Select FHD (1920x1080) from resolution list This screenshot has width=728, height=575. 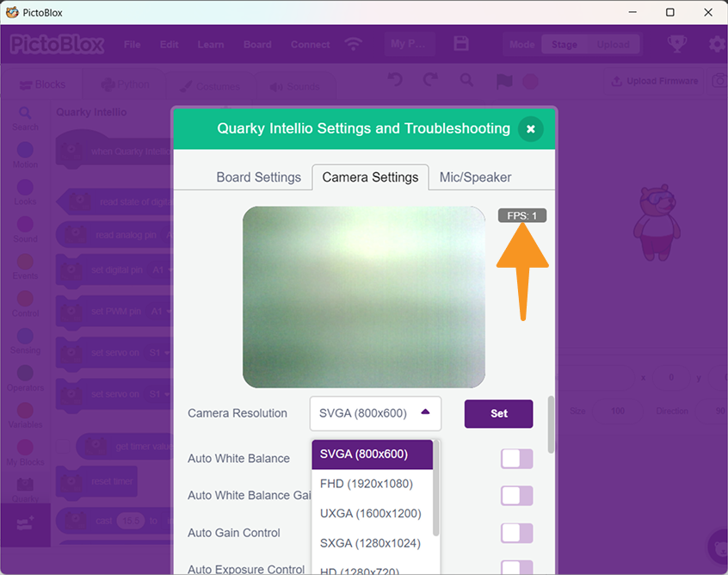tap(367, 484)
